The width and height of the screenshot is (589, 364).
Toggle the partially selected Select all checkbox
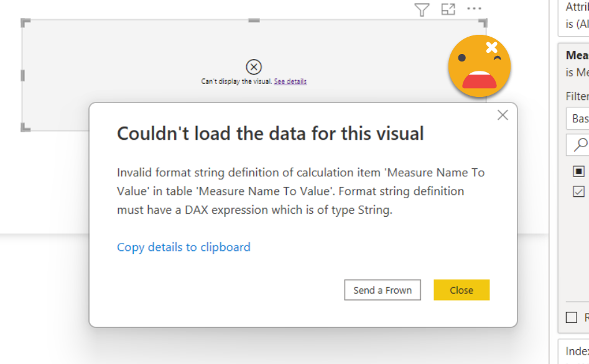click(x=579, y=171)
